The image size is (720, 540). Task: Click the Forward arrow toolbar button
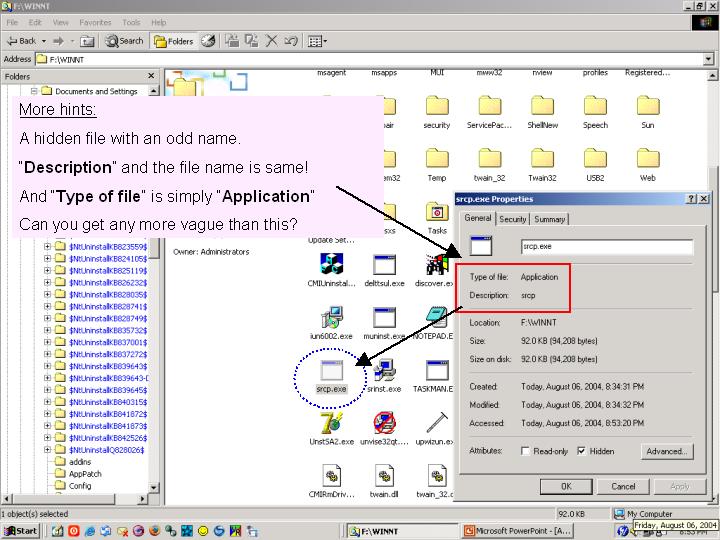pyautogui.click(x=58, y=41)
